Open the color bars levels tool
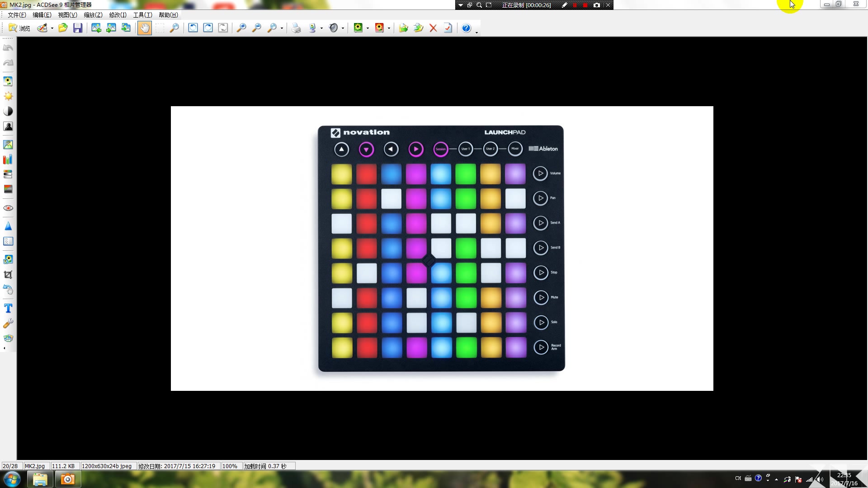 (x=8, y=160)
